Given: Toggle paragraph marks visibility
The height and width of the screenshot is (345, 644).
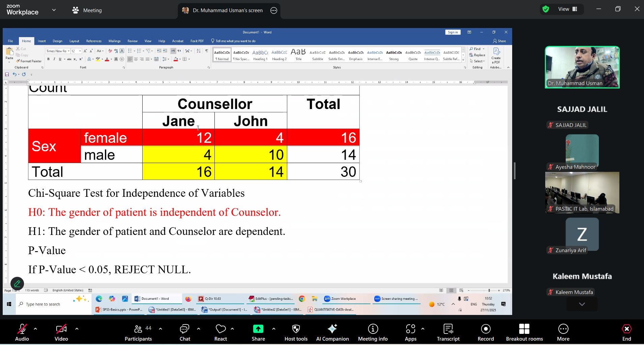Looking at the screenshot, I should [206, 51].
